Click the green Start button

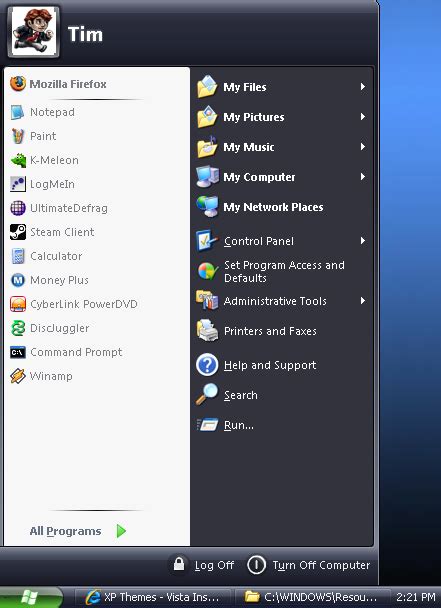[x=31, y=597]
